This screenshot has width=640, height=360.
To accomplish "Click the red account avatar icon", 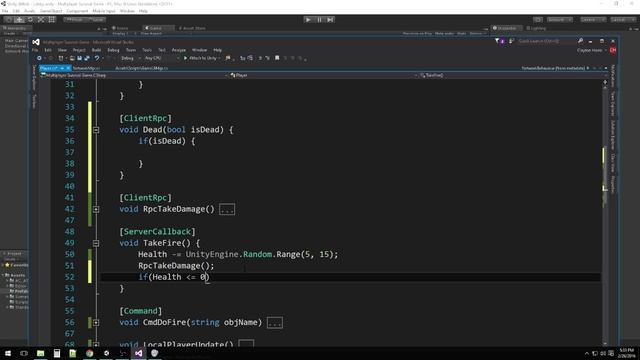I will click(613, 50).
